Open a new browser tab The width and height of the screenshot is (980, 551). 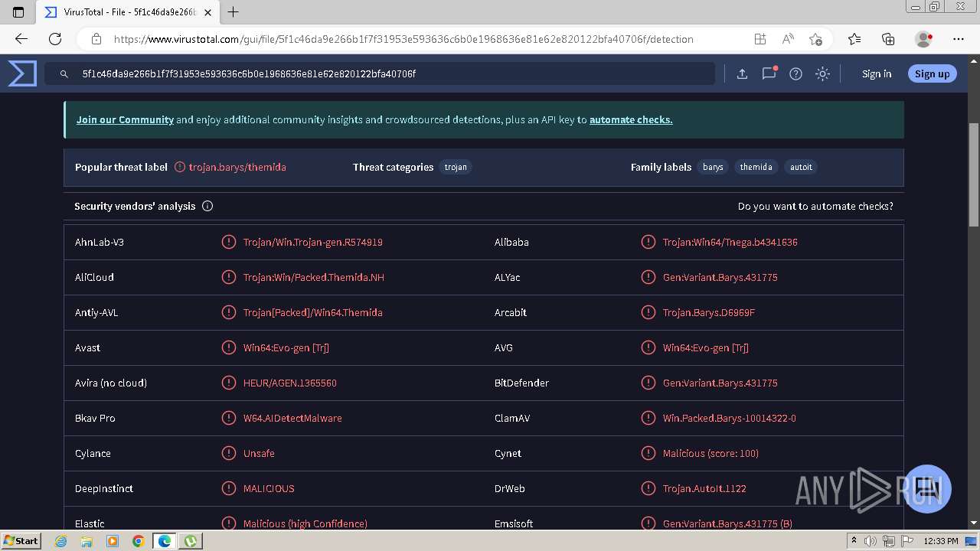pos(234,12)
